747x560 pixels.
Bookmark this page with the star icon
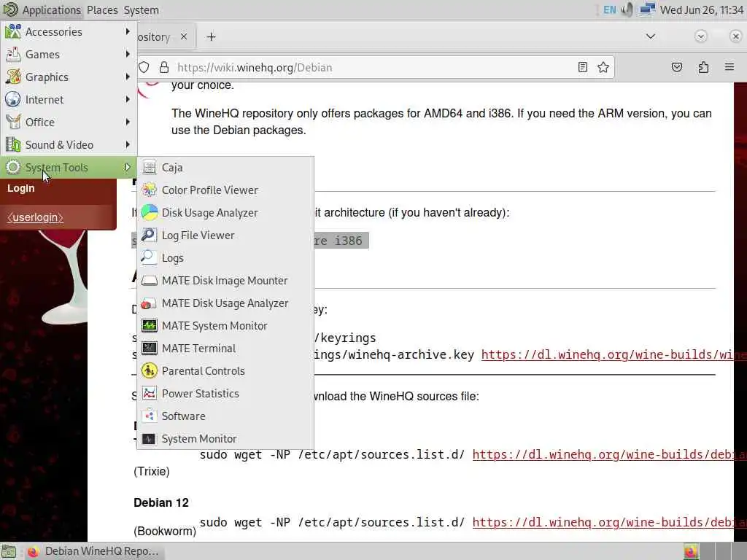603,68
